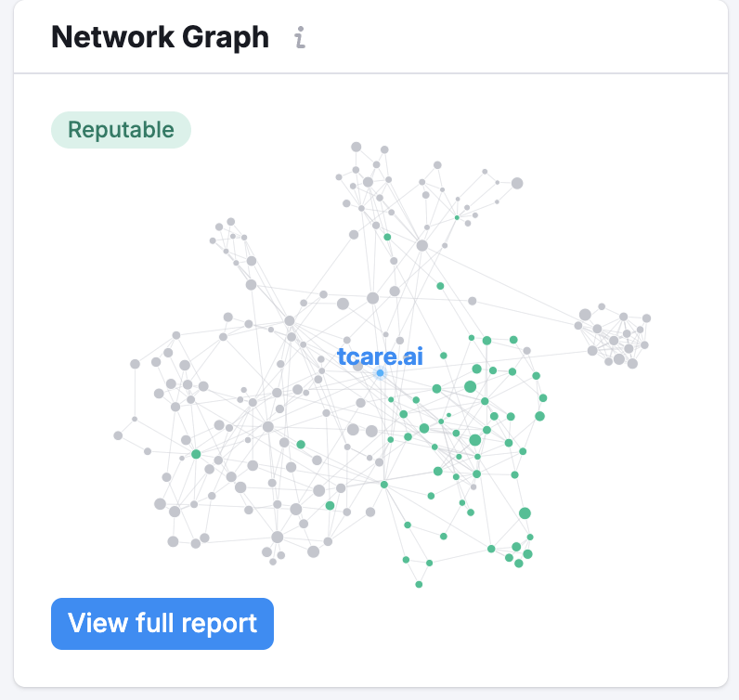The image size is (739, 700).
Task: Click the tcare.ai domain label
Action: pyautogui.click(x=379, y=357)
